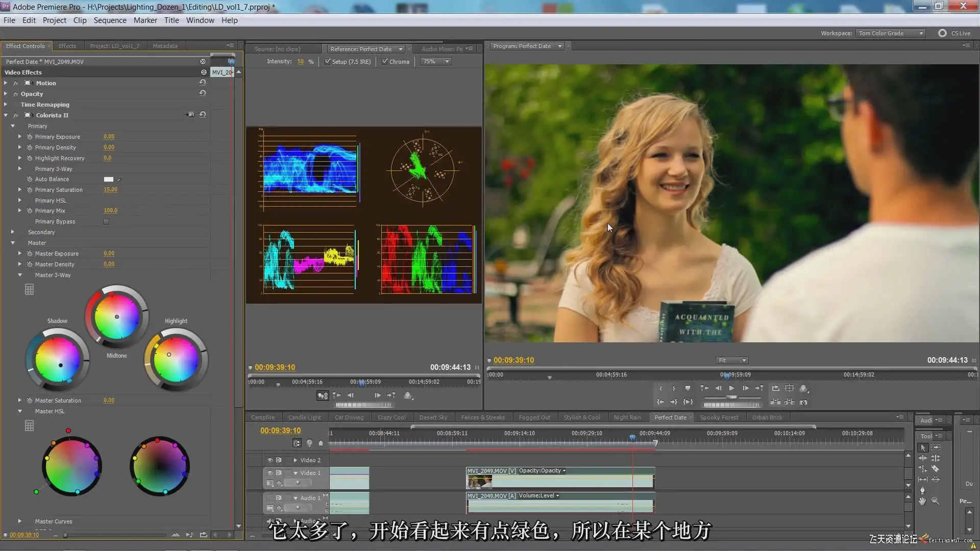Viewport: 980px width, 551px height.
Task: Toggle the Snap magnet icon in timeline
Action: pos(297,443)
